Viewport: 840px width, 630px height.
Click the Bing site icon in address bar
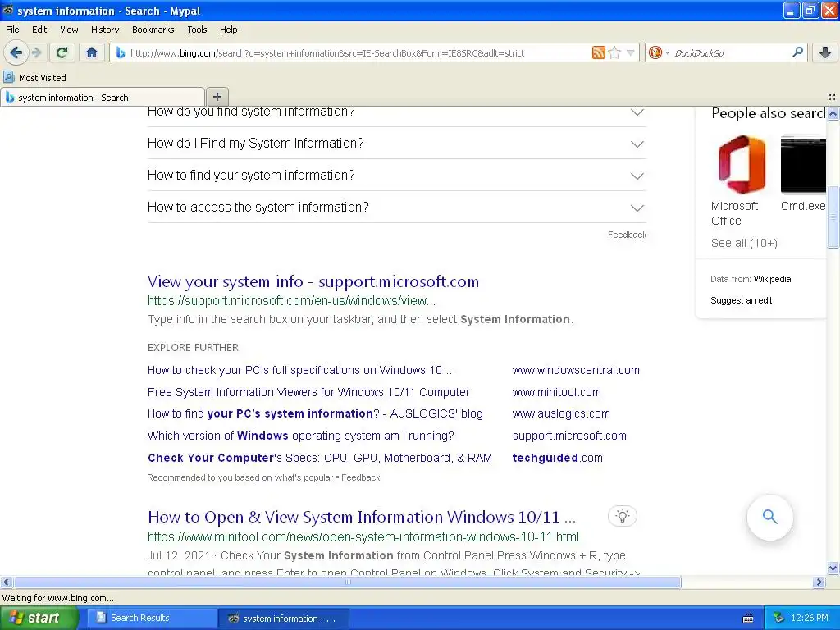pos(121,52)
